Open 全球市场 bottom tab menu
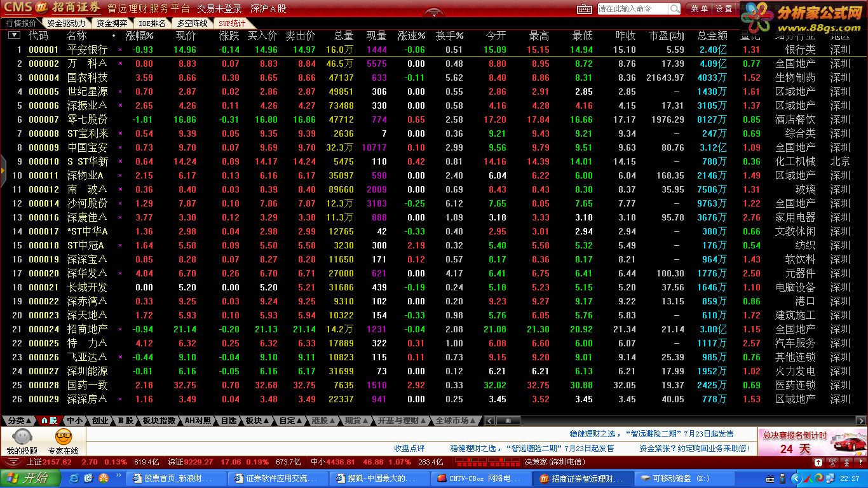868x488 pixels. [456, 421]
